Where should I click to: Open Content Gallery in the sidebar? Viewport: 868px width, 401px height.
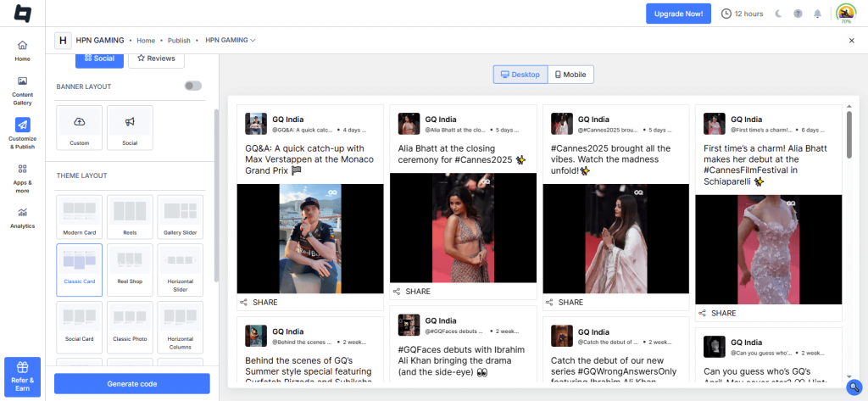pyautogui.click(x=22, y=90)
